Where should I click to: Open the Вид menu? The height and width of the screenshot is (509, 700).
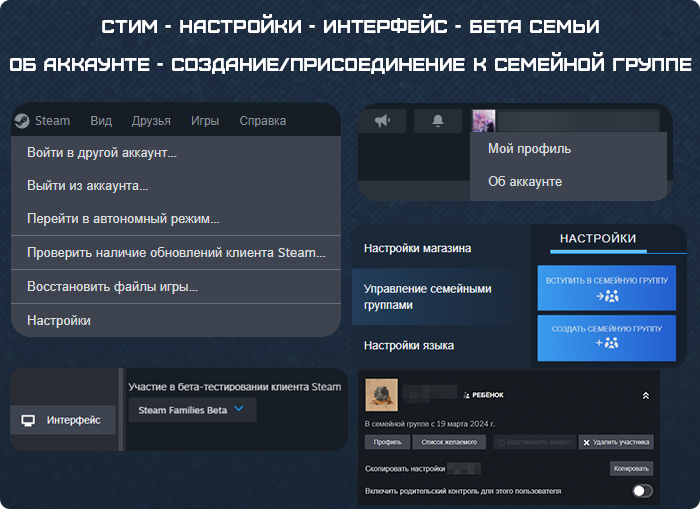(x=101, y=121)
